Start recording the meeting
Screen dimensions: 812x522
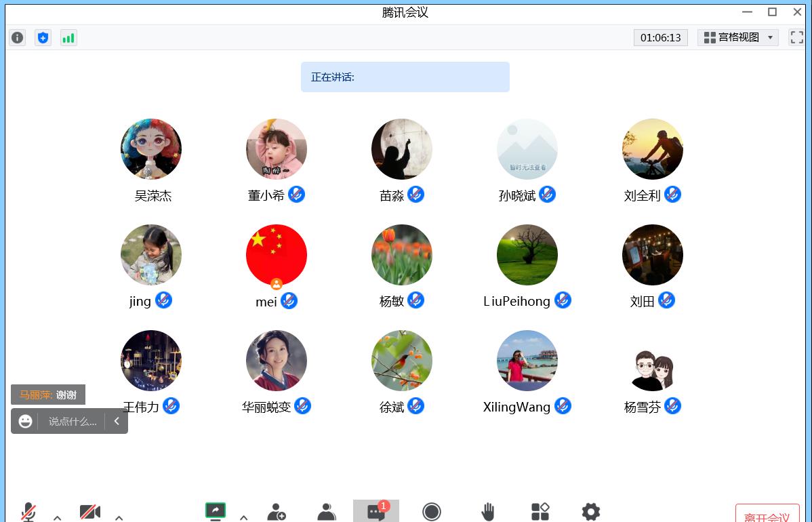tap(432, 512)
